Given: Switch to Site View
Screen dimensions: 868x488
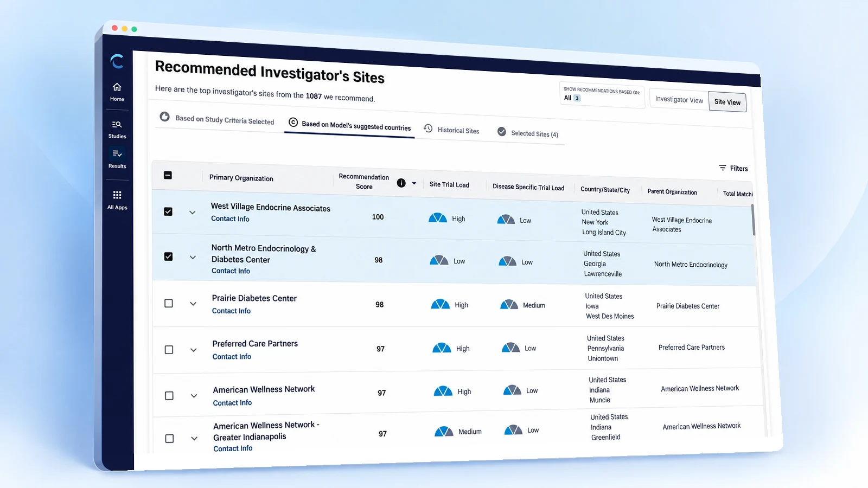Looking at the screenshot, I should (x=727, y=102).
